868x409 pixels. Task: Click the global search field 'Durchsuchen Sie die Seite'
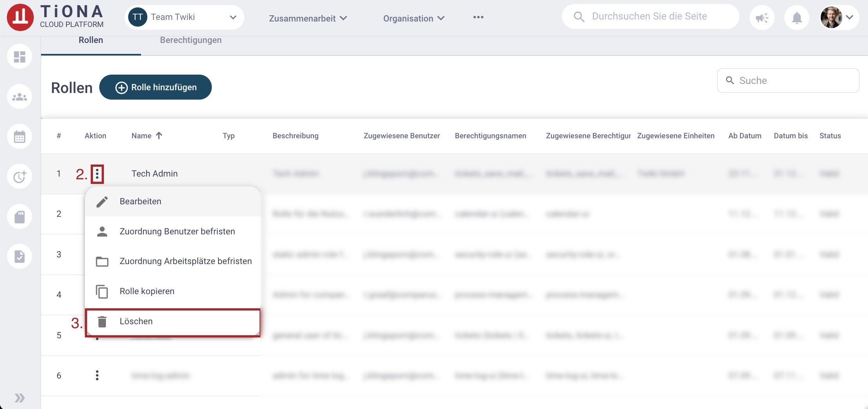650,16
